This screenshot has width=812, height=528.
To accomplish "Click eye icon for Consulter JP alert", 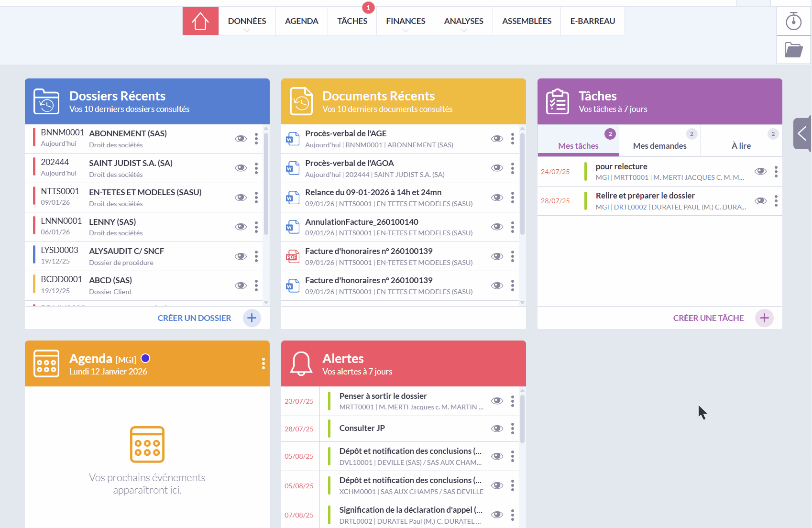I will [497, 429].
